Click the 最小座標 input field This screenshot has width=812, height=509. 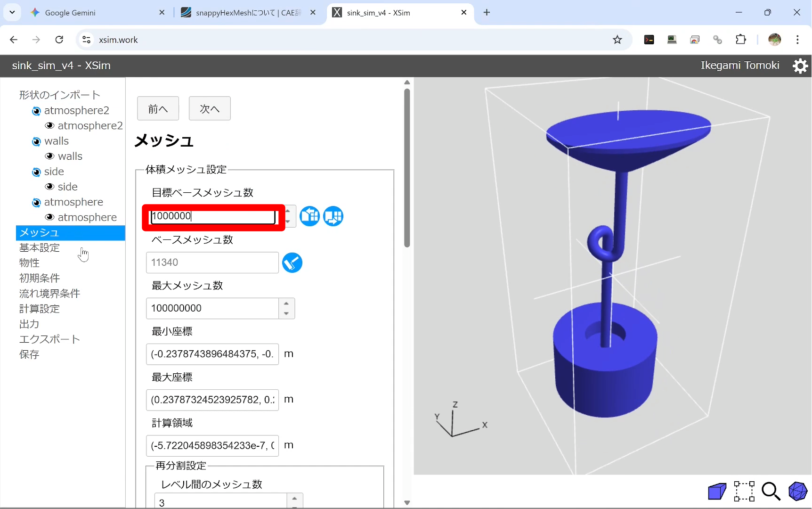pos(212,354)
